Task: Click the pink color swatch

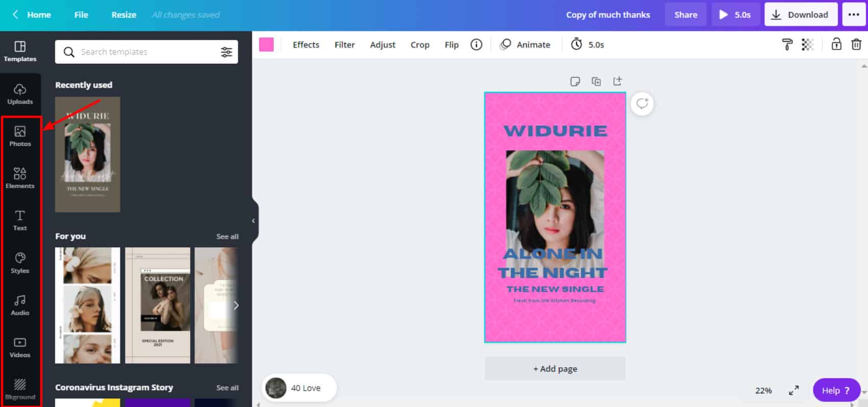Action: pos(266,45)
